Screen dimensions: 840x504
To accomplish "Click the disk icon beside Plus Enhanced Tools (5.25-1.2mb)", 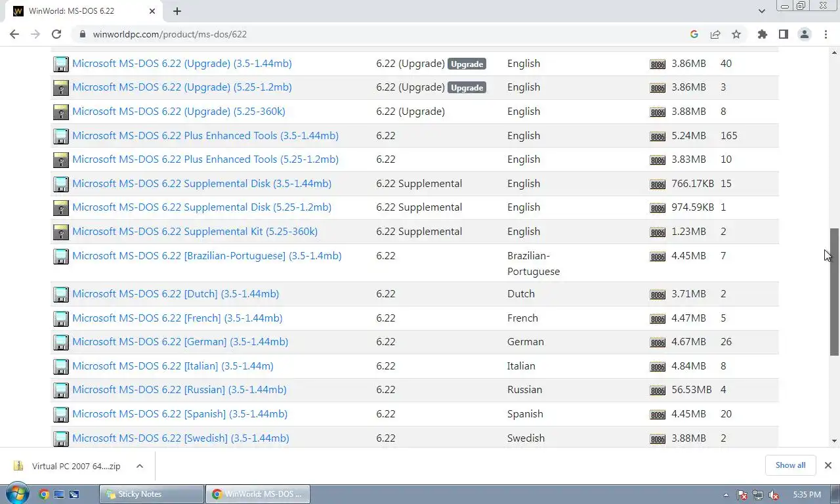I will point(60,160).
